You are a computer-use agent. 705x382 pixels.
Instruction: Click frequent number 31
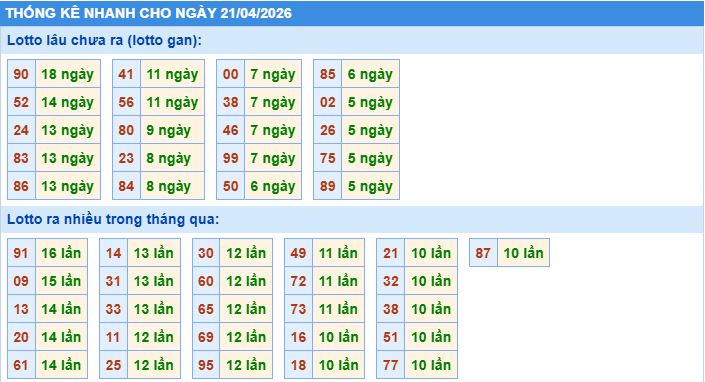point(114,281)
